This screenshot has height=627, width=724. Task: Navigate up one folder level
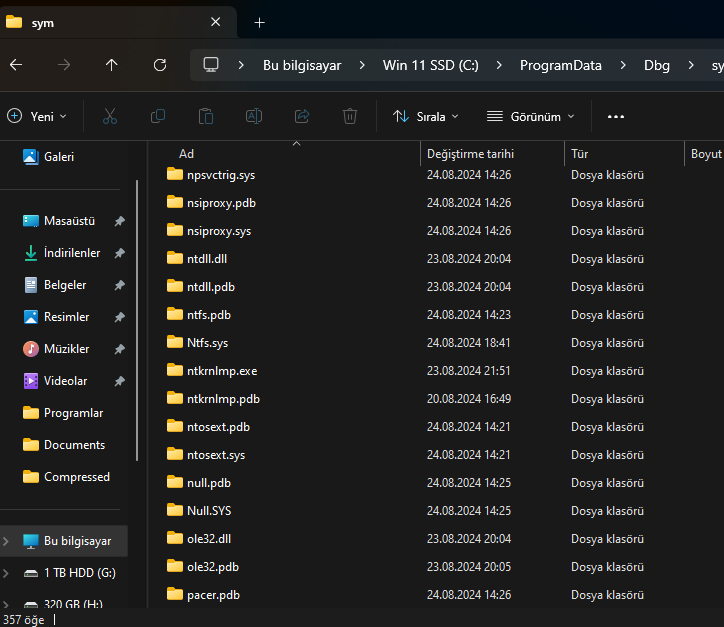pyautogui.click(x=111, y=65)
